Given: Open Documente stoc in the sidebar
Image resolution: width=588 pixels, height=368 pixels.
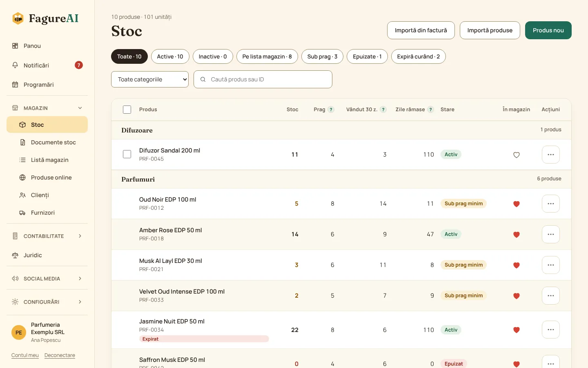Looking at the screenshot, I should coord(47,142).
